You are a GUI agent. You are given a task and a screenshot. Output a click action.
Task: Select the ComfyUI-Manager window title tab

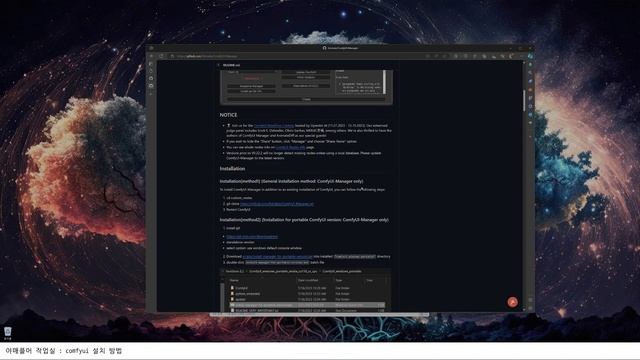point(340,48)
